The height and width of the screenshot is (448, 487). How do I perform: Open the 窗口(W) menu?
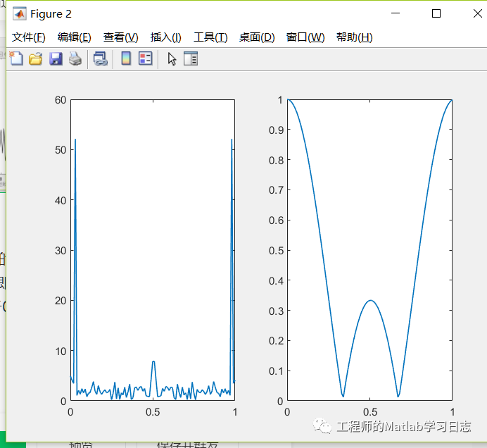click(305, 37)
